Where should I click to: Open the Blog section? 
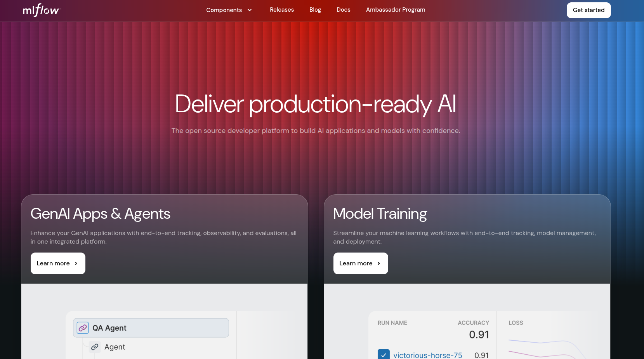point(315,10)
